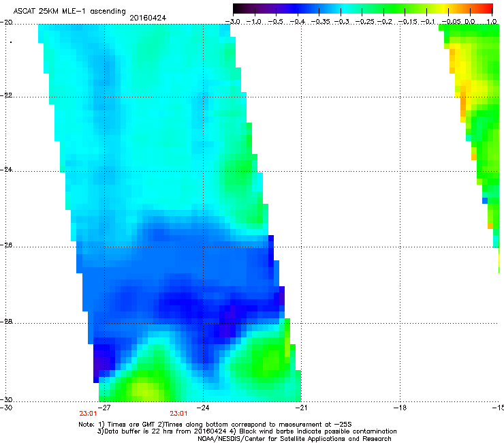The height and width of the screenshot is (443, 504).
Task: Click the 1.0 color scale label
Action: 492,22
